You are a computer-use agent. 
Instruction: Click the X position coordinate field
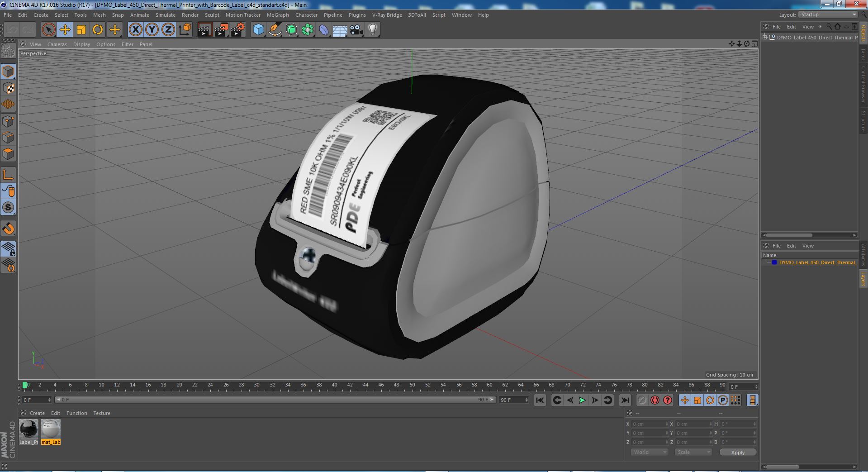tap(650, 424)
